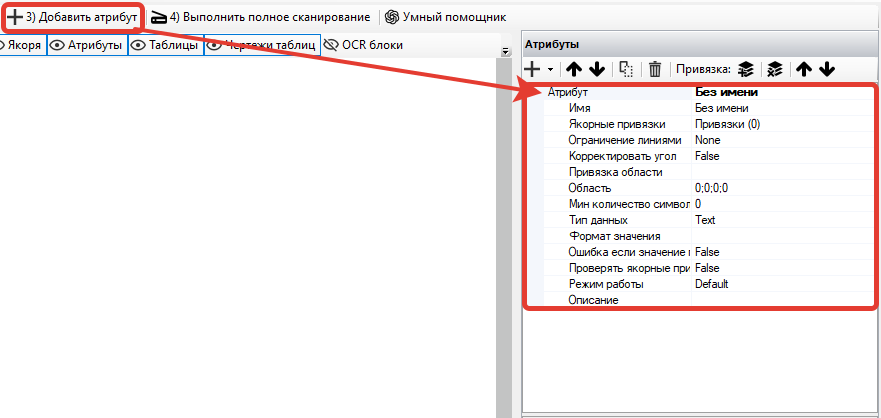The width and height of the screenshot is (881, 418).
Task: Click the Имя value field 'Без имени'
Action: 722,108
